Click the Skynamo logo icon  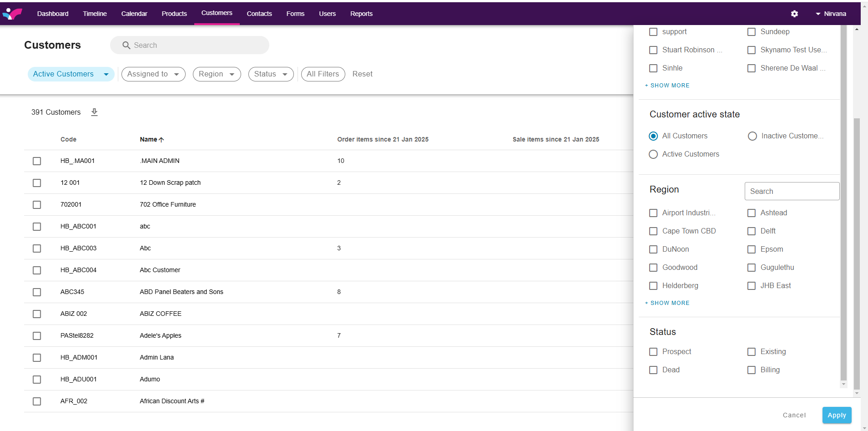(x=12, y=14)
